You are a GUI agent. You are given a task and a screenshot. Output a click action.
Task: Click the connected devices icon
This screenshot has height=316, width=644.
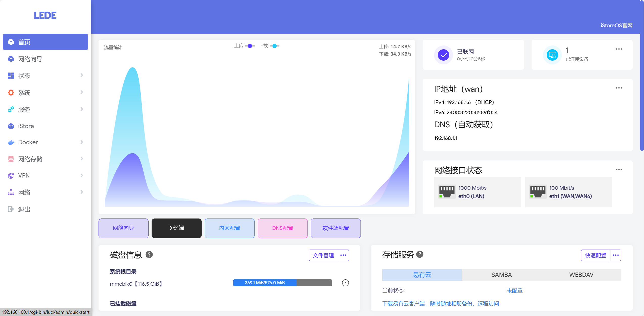pos(552,55)
